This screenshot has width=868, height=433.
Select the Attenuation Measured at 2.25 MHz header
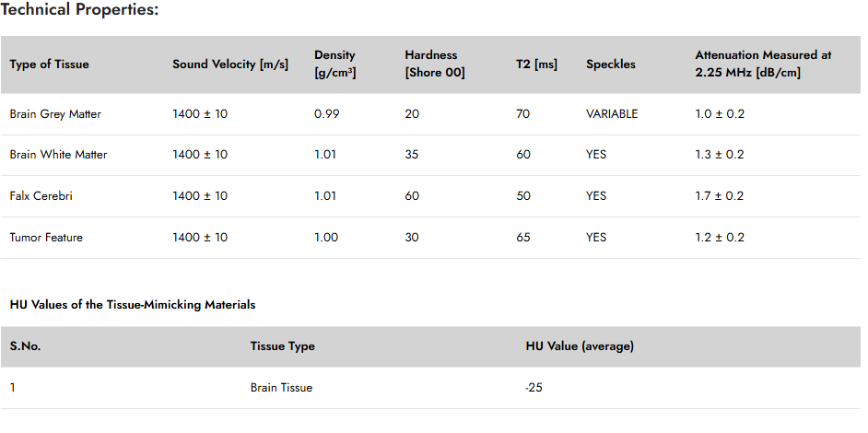tap(763, 64)
